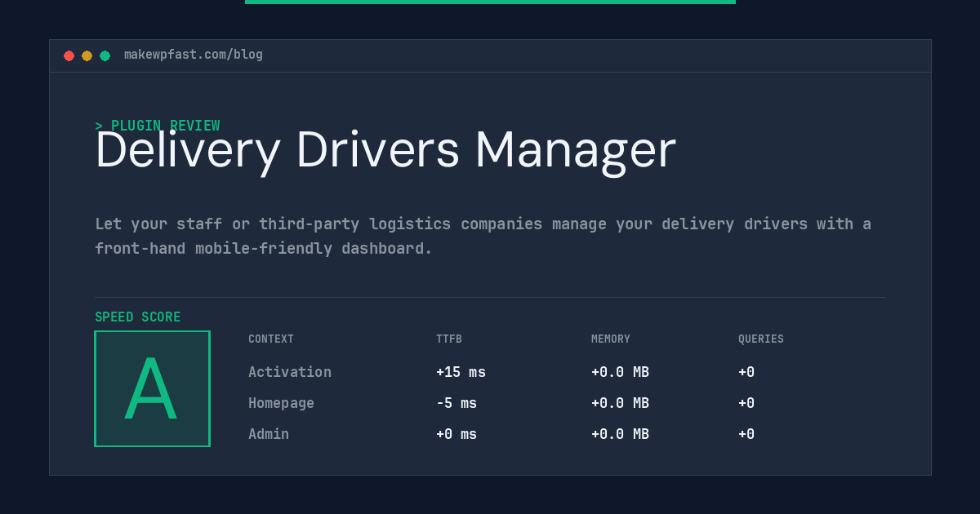Click the Activation queries value '+0'
Screen dimensions: 980x514
tap(746, 372)
